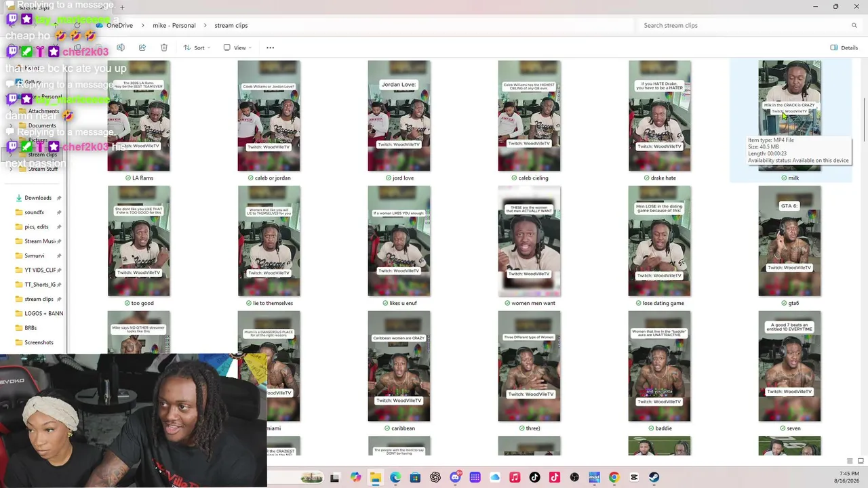Open Steam from the taskbar
Screen dimensions: 868x488
coord(654,477)
